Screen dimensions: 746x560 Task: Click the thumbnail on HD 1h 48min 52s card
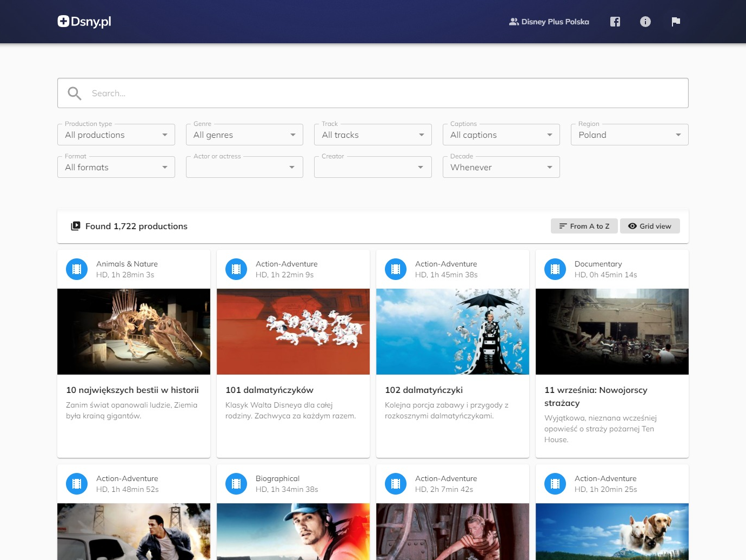[134, 531]
